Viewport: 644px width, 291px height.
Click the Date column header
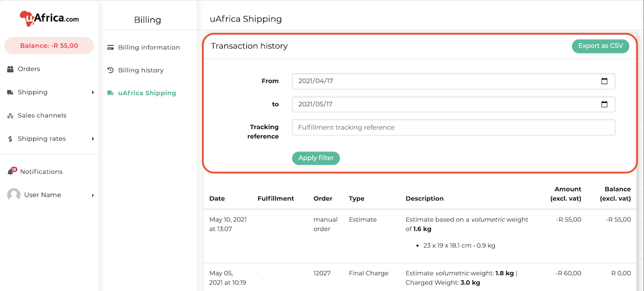(217, 198)
